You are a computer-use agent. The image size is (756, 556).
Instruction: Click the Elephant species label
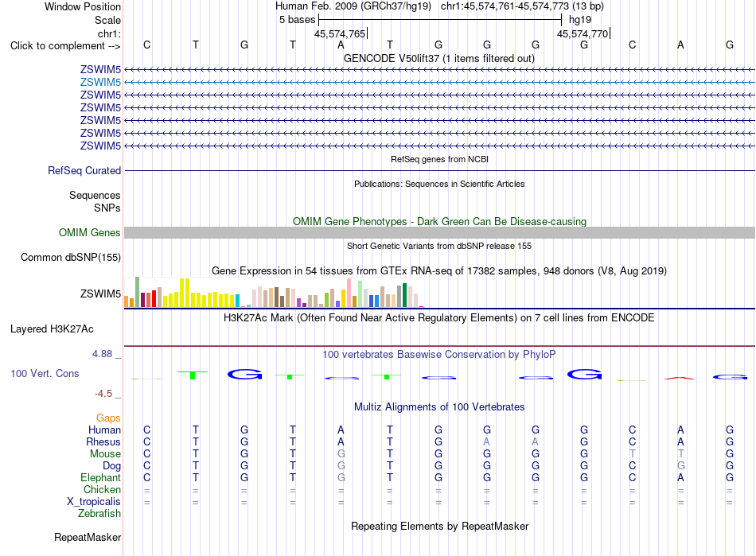point(101,477)
